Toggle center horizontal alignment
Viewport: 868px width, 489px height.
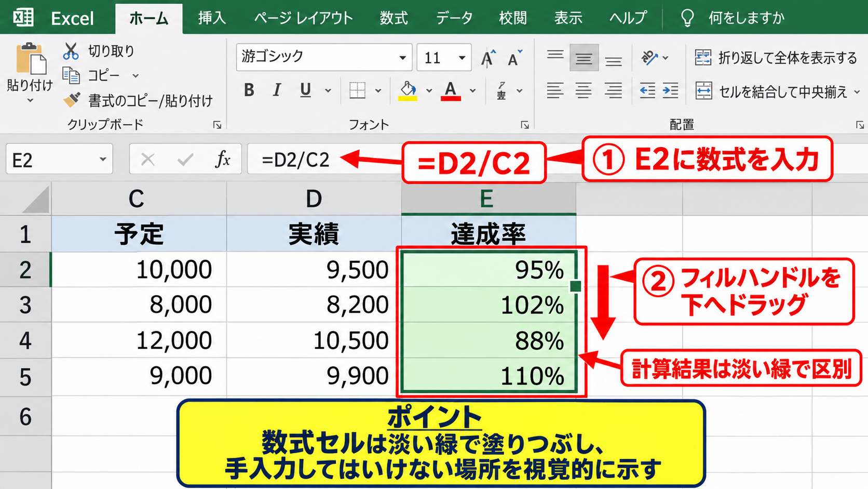584,91
